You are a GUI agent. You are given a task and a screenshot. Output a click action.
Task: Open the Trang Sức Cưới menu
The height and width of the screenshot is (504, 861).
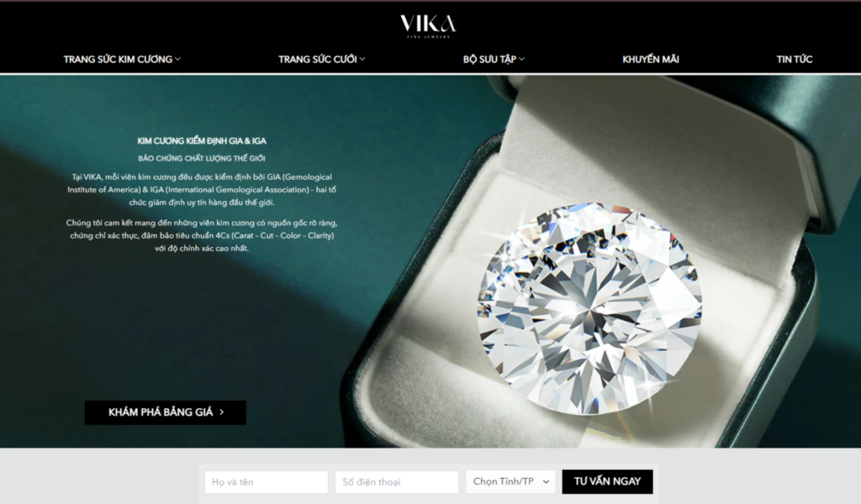pyautogui.click(x=317, y=60)
